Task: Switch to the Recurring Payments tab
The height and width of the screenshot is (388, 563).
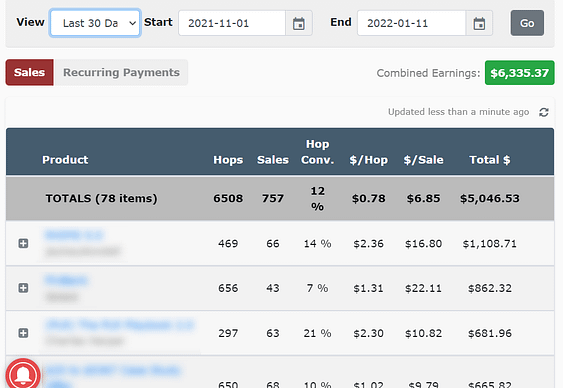Action: coord(121,73)
